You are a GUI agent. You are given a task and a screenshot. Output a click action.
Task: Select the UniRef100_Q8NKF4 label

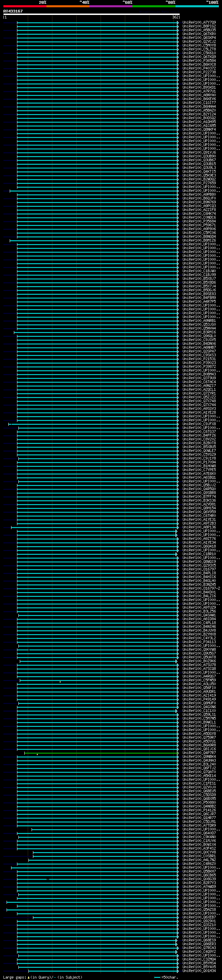(199, 129)
